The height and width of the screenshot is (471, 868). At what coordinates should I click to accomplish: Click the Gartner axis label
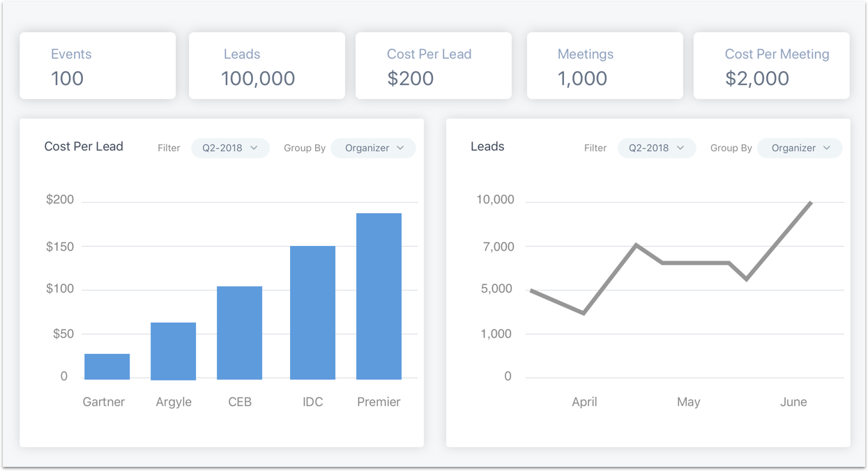tap(104, 402)
